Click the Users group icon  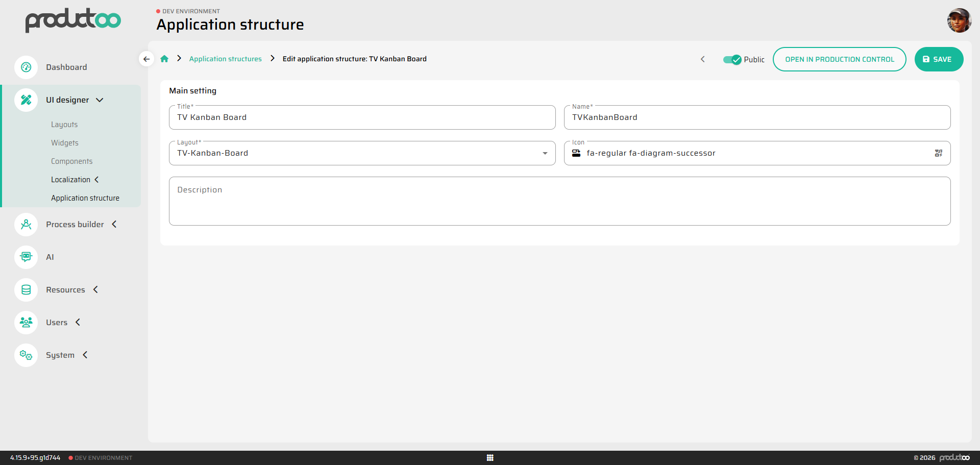[26, 323]
